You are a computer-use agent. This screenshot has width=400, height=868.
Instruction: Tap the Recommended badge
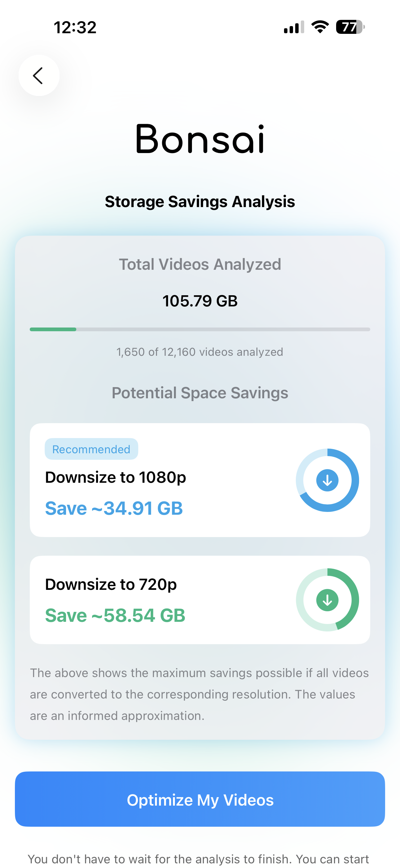[x=91, y=449]
